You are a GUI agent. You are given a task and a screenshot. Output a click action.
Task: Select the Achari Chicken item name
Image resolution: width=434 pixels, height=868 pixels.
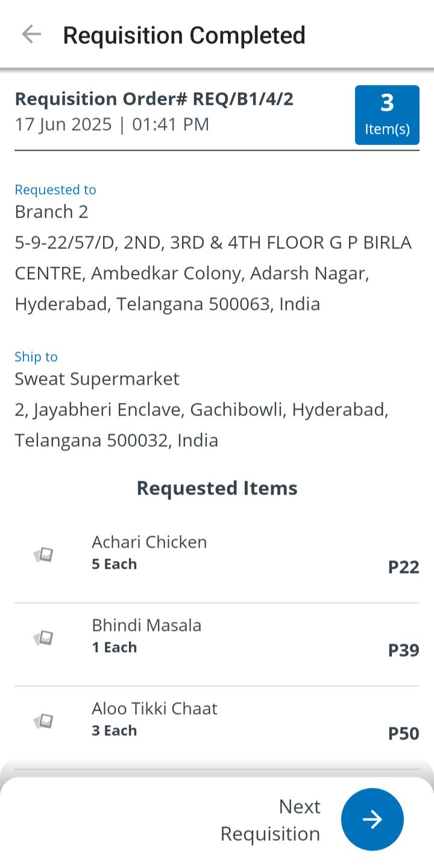(149, 542)
